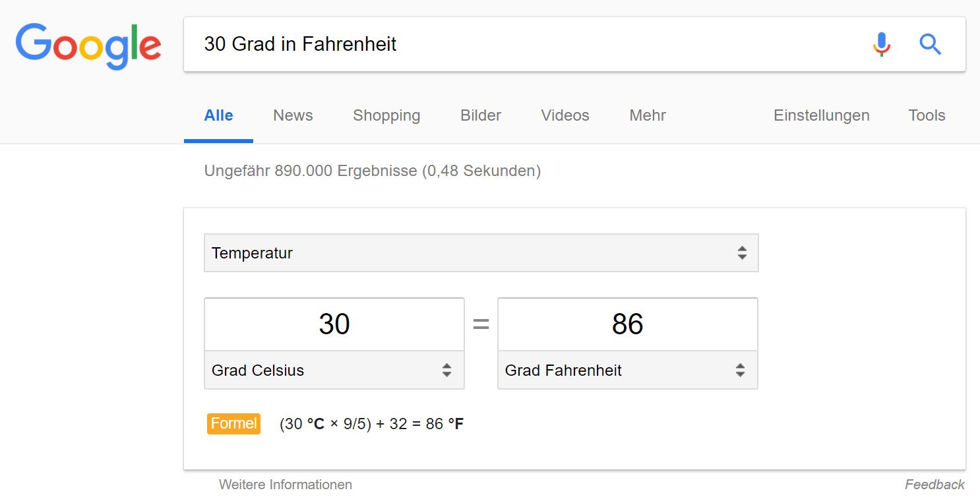Click the Google logo
This screenshot has height=503, width=980.
point(88,45)
